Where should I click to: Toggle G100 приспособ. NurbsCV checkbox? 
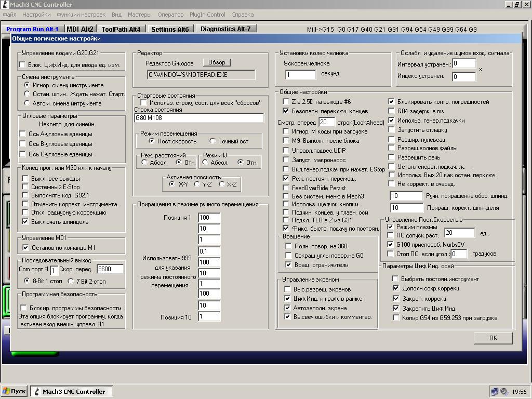coord(390,244)
